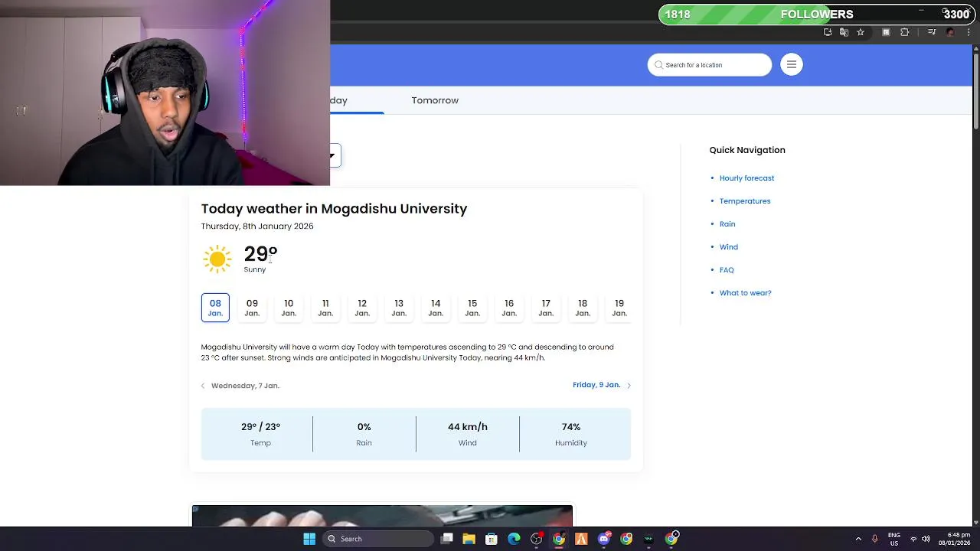Image resolution: width=980 pixels, height=551 pixels.
Task: Open the Extensions puzzle icon
Action: click(x=905, y=32)
